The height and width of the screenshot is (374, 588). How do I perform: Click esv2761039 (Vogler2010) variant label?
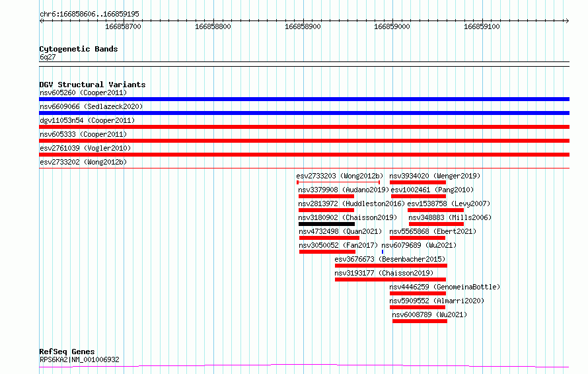[x=85, y=148]
